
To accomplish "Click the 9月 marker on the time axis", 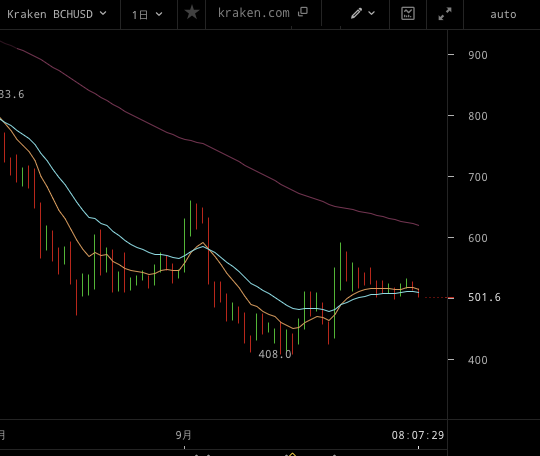I will 183,435.
